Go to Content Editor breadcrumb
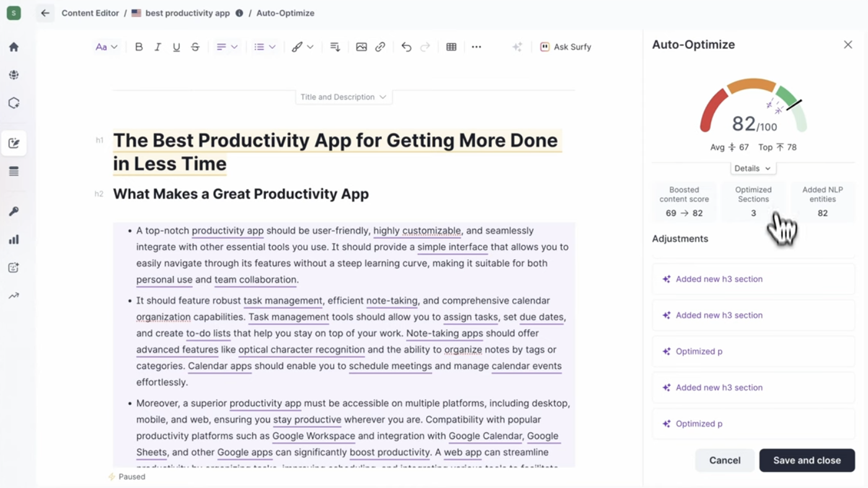868x488 pixels. coord(90,13)
